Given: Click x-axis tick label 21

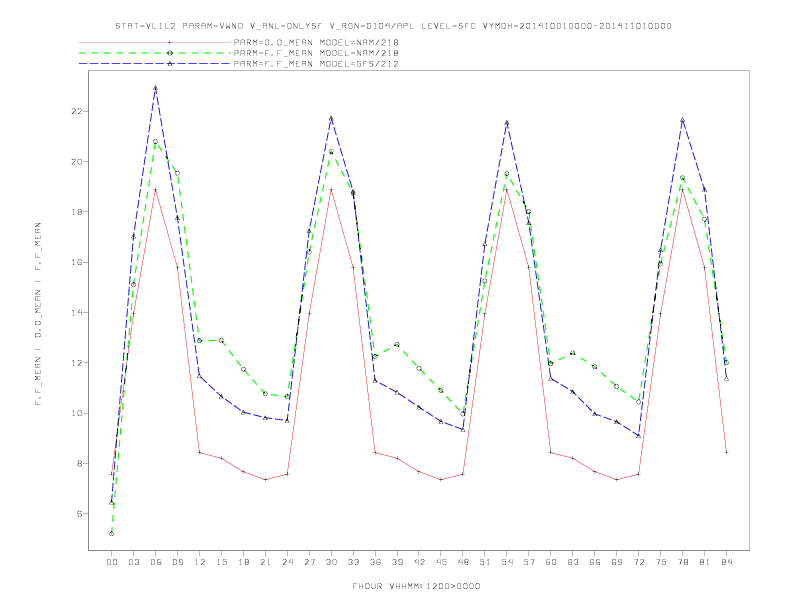Looking at the screenshot, I should pyautogui.click(x=265, y=562).
